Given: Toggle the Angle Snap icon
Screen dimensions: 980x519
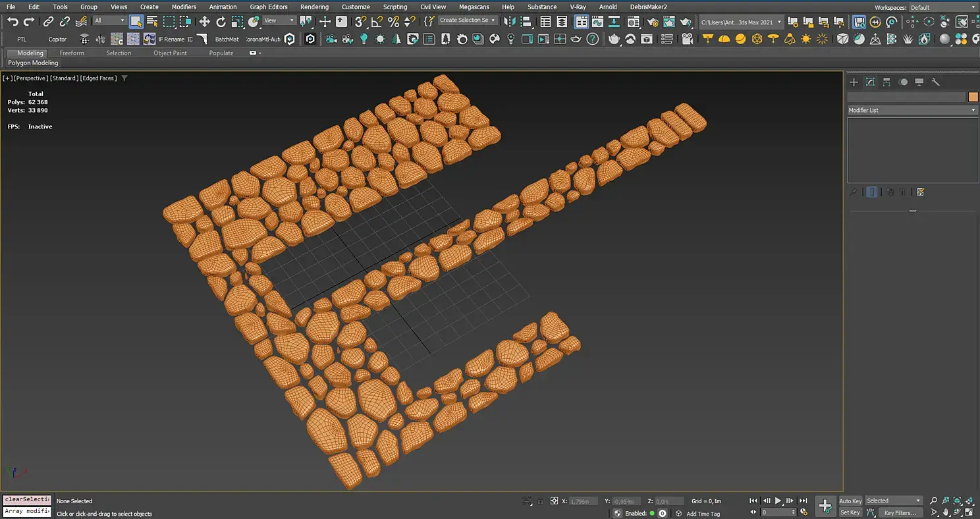Looking at the screenshot, I should click(377, 22).
